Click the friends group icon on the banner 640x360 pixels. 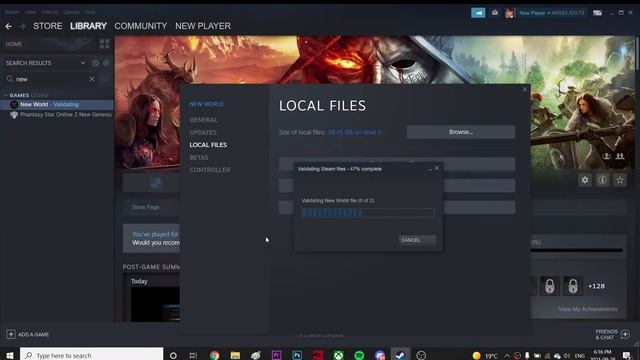(x=620, y=156)
